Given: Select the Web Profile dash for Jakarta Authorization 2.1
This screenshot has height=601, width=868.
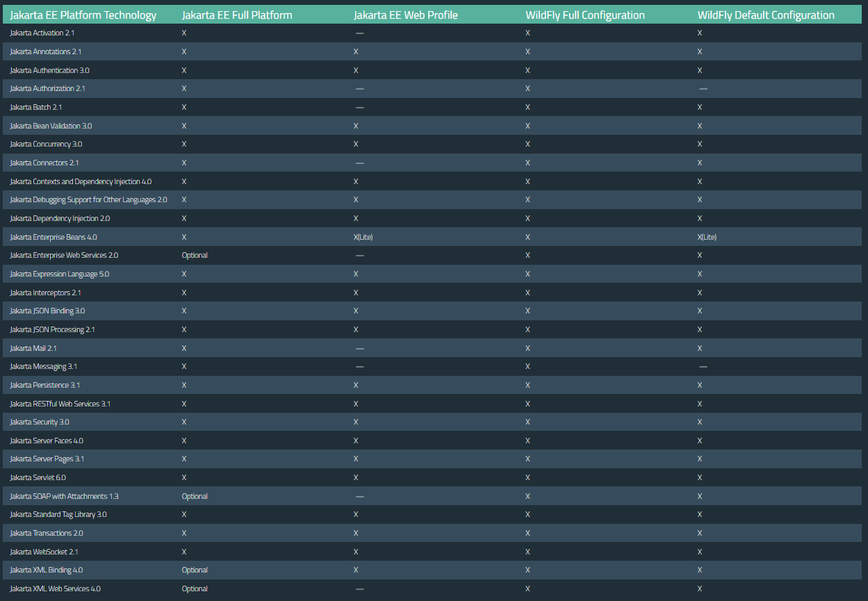Looking at the screenshot, I should click(359, 89).
